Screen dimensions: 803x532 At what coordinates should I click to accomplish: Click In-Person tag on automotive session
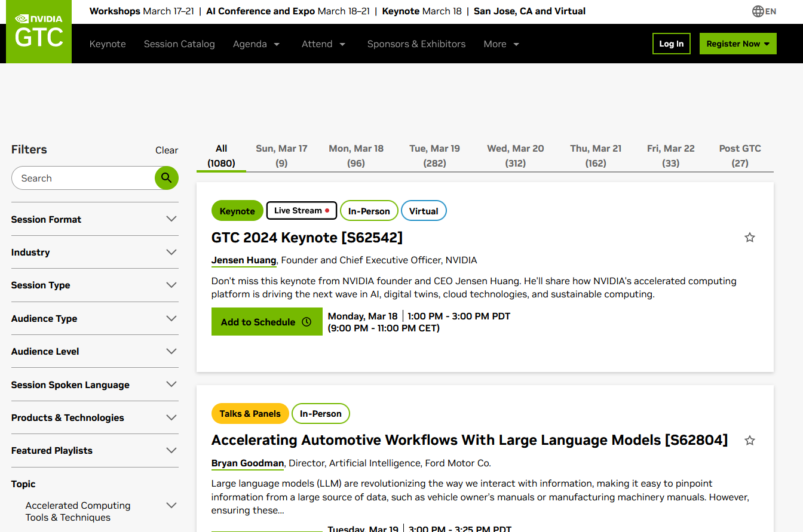(321, 414)
